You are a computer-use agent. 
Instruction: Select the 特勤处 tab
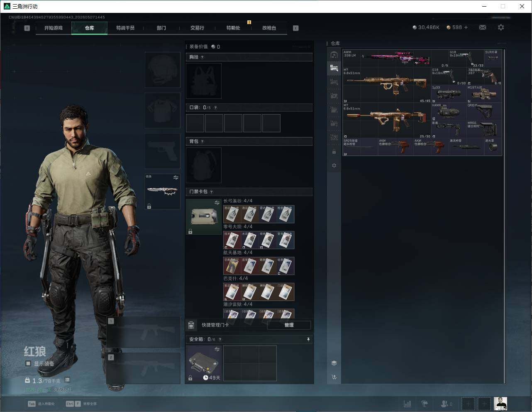point(233,28)
